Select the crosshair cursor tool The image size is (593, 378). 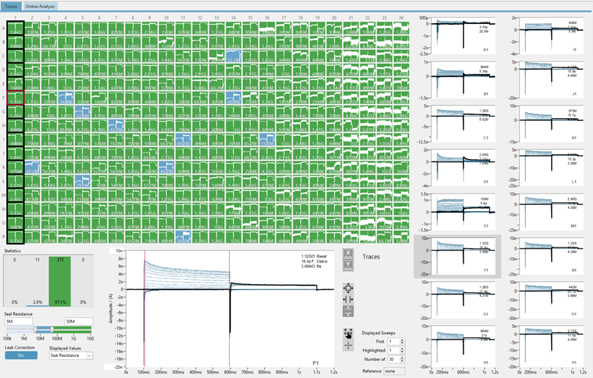click(348, 345)
